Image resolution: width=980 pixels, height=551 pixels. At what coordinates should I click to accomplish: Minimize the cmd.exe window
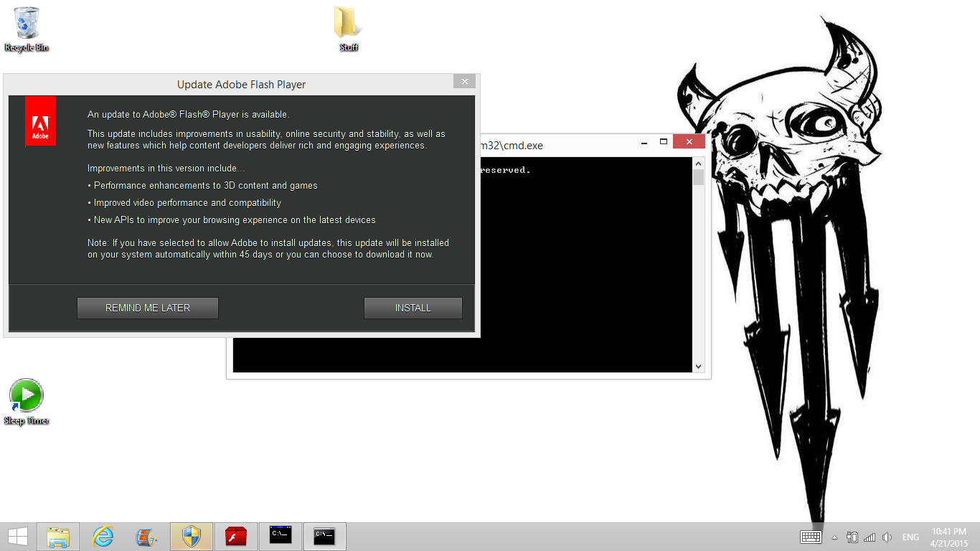(x=644, y=142)
